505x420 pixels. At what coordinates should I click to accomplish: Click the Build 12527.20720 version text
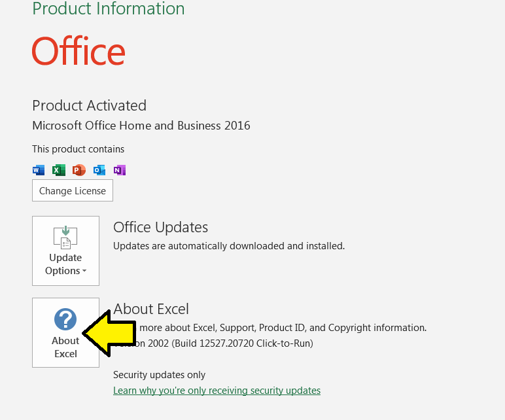tap(229, 343)
